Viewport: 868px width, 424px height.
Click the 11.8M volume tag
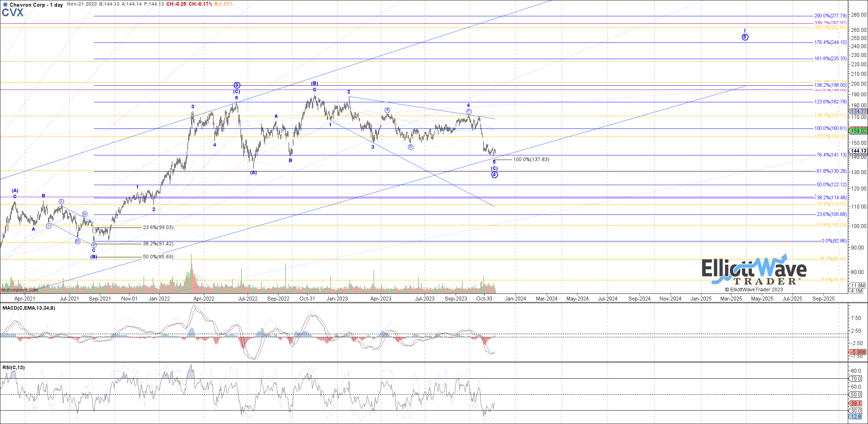858,286
